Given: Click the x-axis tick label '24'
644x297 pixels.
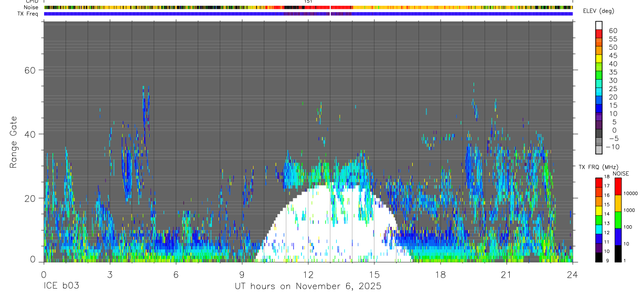Looking at the screenshot, I should click(573, 274).
